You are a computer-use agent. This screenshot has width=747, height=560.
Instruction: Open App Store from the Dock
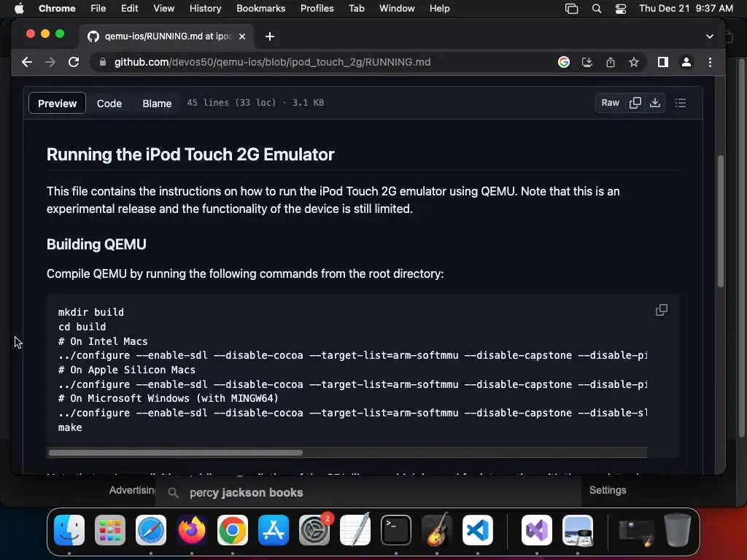point(274,530)
